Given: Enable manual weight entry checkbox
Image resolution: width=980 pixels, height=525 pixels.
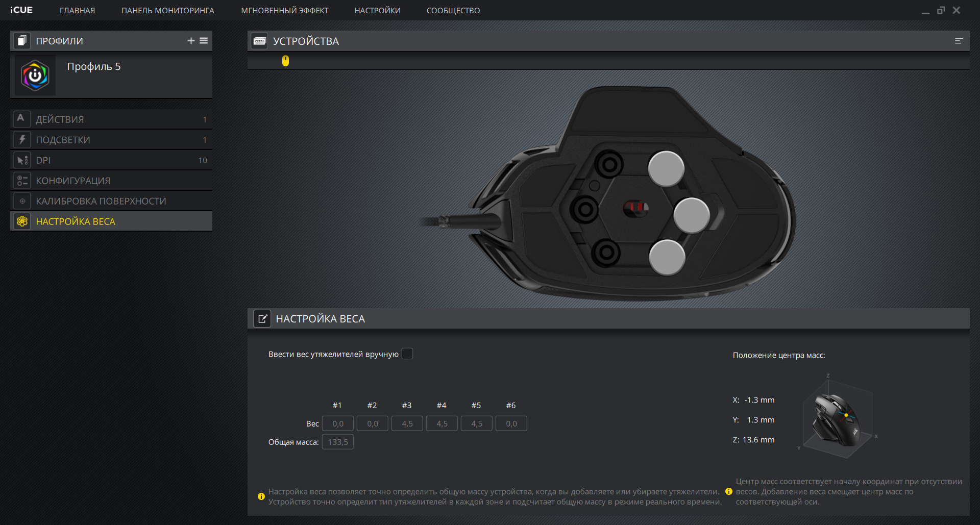Looking at the screenshot, I should (407, 354).
